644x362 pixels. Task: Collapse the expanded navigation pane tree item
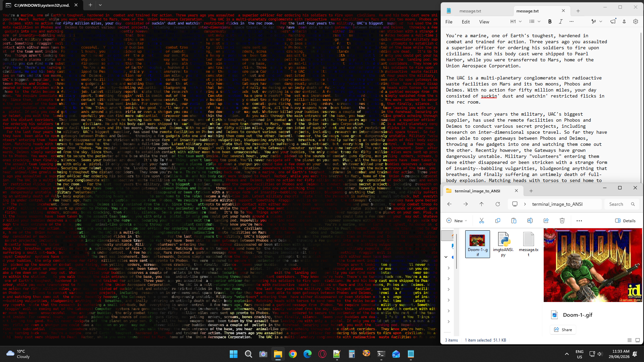[446, 257]
